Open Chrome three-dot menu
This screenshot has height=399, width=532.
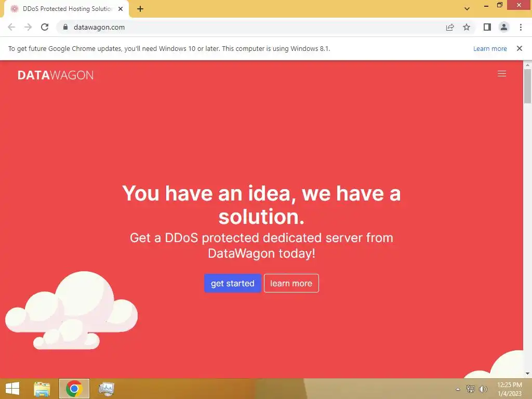point(521,27)
